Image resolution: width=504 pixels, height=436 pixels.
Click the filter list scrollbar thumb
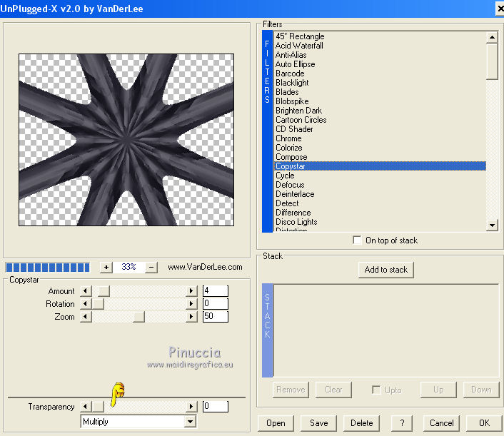pos(492,61)
